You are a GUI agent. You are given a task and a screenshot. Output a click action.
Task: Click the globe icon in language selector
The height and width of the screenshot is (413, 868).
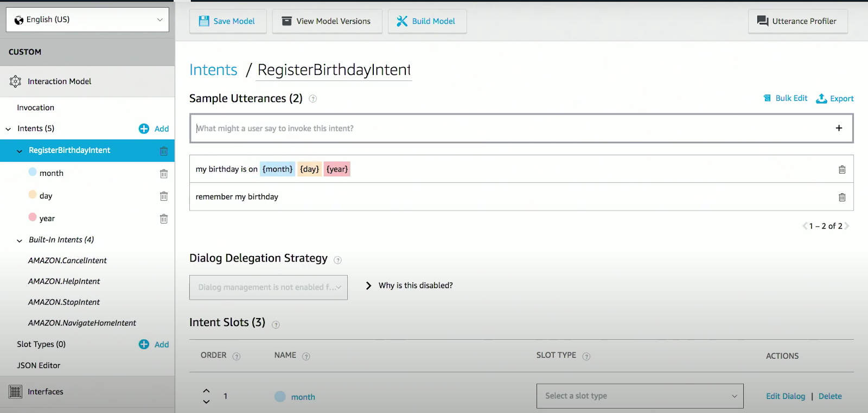click(19, 20)
